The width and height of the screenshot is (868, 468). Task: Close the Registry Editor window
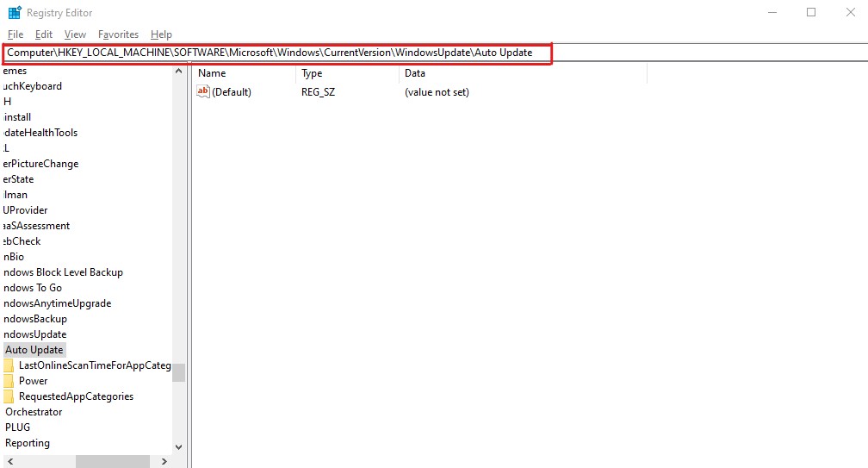pyautogui.click(x=850, y=12)
